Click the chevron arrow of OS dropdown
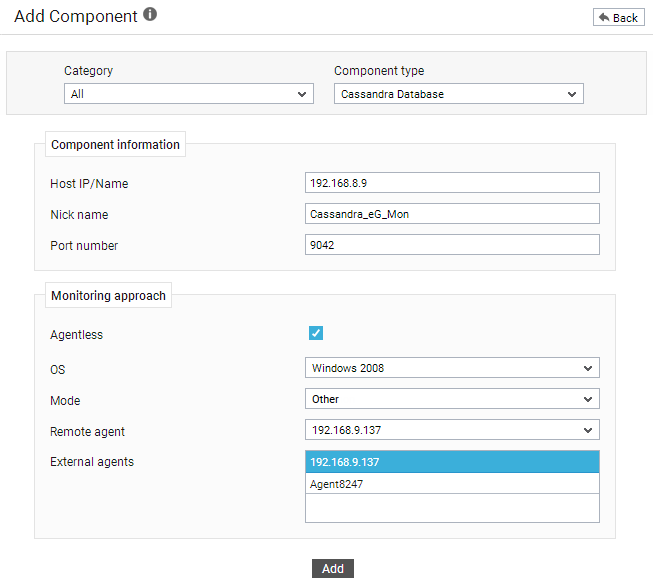Screen dimensions: 653x587 588,368
